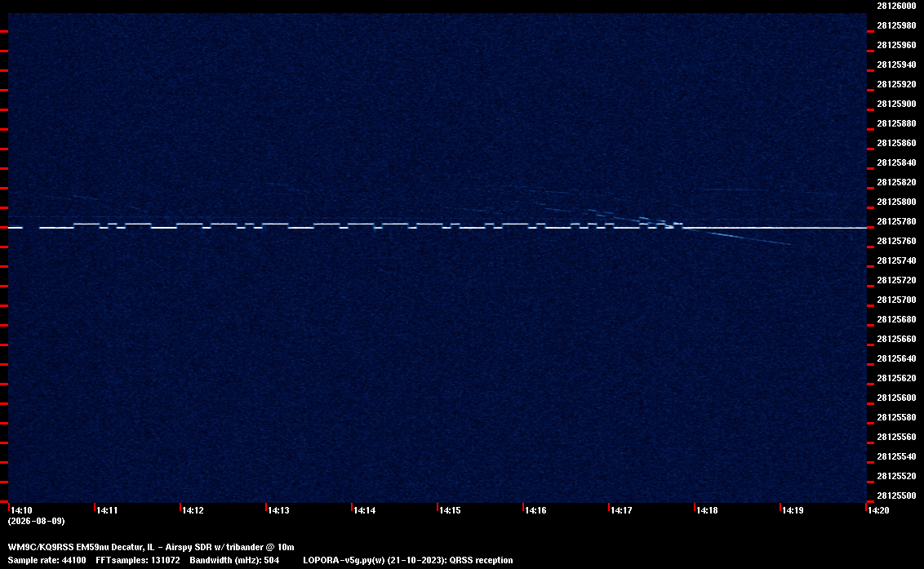924x569 pixels.
Task: Select the 28125600 frequency label
Action: 896,398
